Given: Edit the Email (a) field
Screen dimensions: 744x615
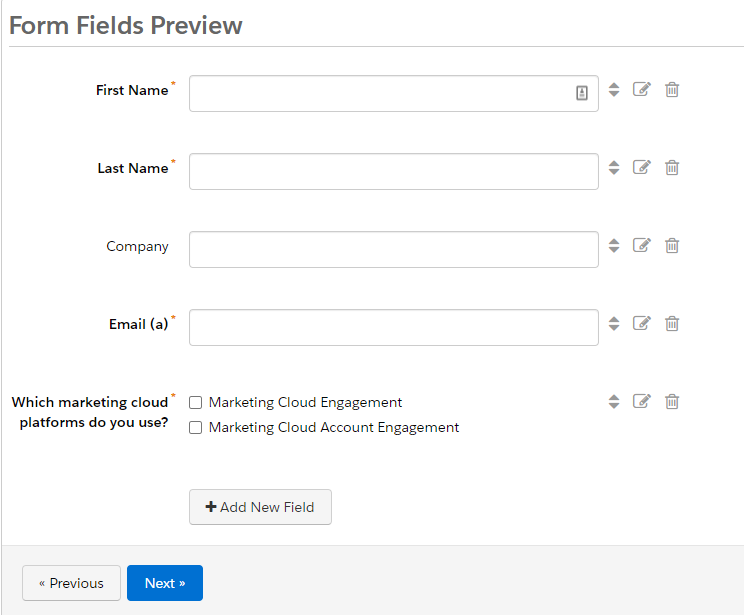Looking at the screenshot, I should 642,323.
